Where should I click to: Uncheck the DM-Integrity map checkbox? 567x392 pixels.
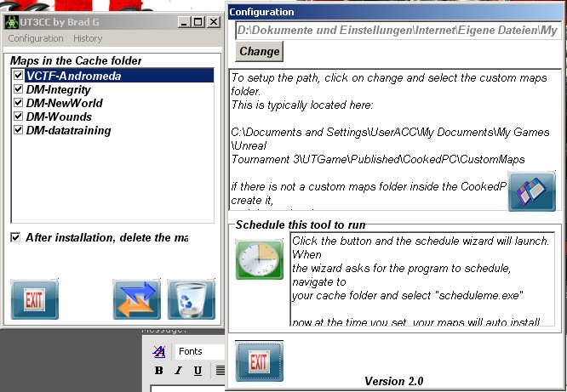tap(18, 89)
